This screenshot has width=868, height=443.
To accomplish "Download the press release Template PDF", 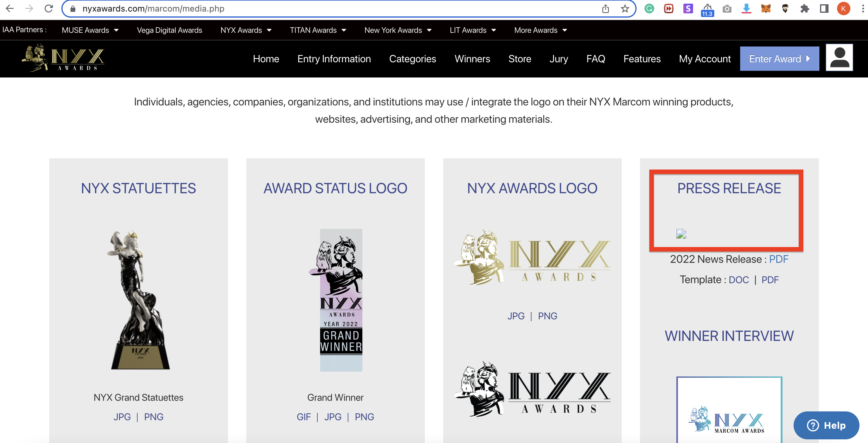I will coord(770,280).
